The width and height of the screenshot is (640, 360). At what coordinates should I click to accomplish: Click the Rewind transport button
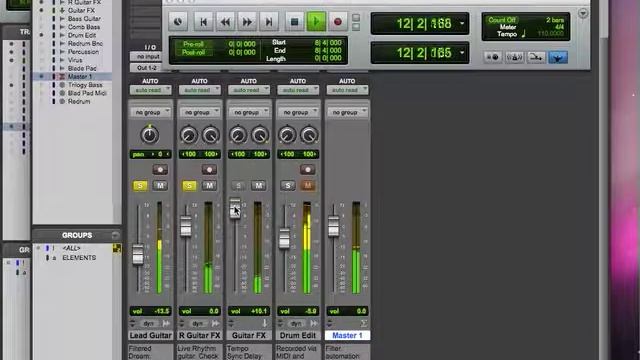(225, 22)
